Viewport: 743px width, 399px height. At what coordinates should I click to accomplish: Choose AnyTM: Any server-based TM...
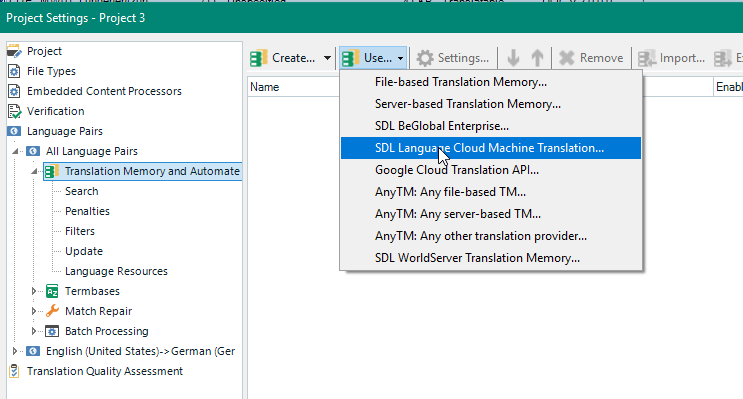tap(491, 214)
